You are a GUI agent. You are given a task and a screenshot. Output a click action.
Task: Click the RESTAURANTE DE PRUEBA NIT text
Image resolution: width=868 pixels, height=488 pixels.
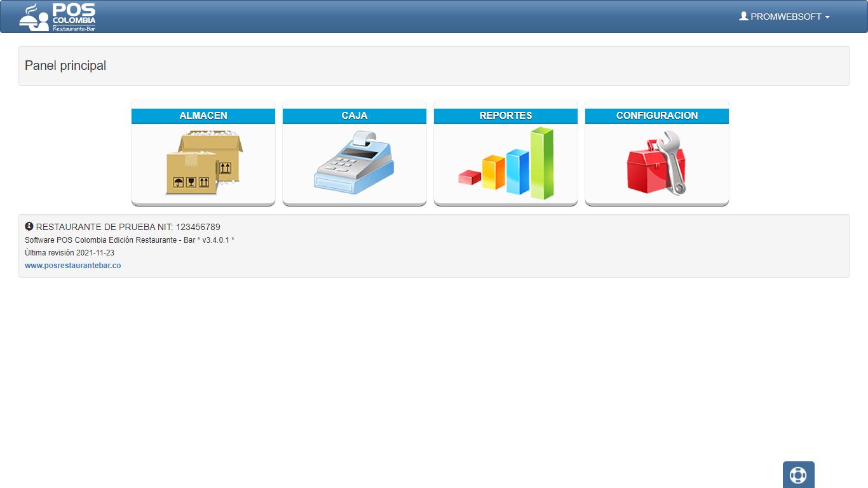(128, 227)
